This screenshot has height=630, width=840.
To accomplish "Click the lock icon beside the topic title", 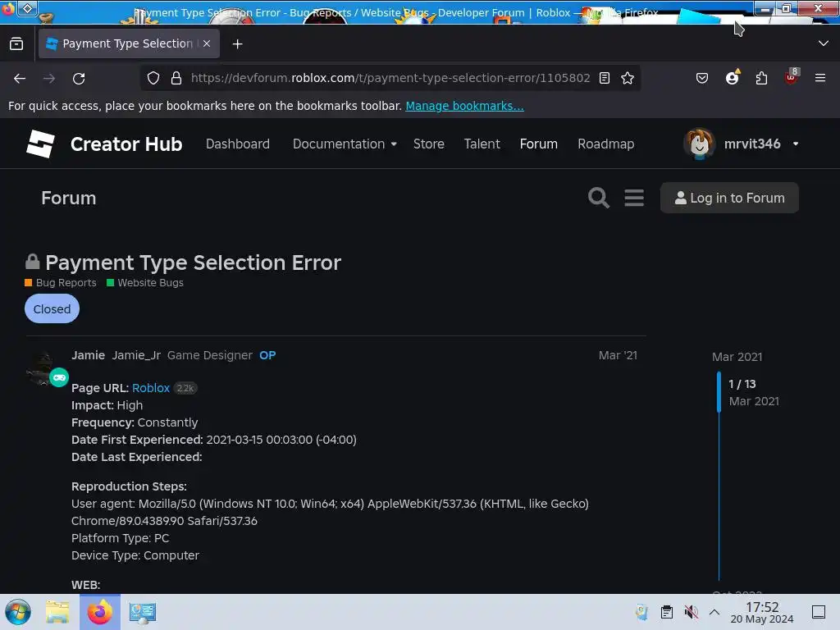I will (x=33, y=262).
